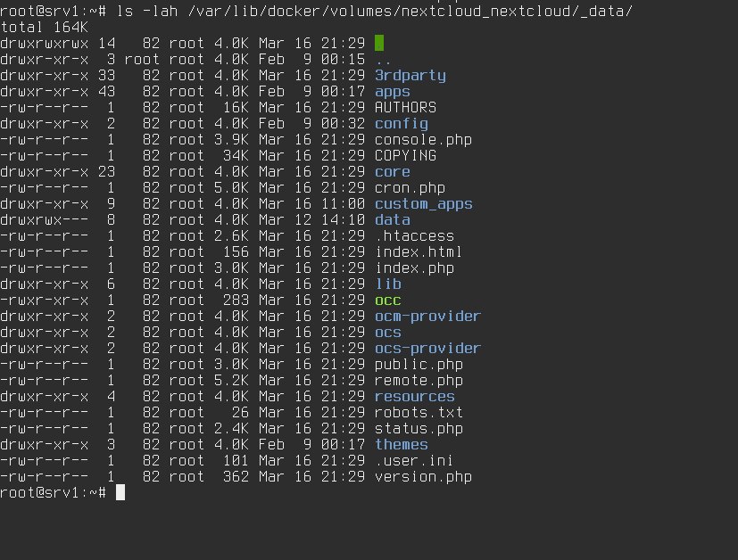738x560 pixels.
Task: Click the ocm-provider directory name
Action: pos(427,316)
